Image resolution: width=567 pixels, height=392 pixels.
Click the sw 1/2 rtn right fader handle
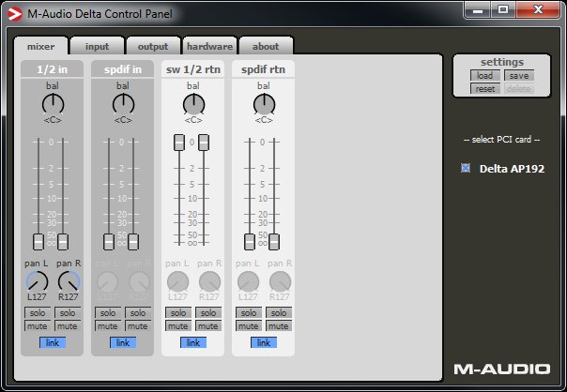(x=204, y=143)
